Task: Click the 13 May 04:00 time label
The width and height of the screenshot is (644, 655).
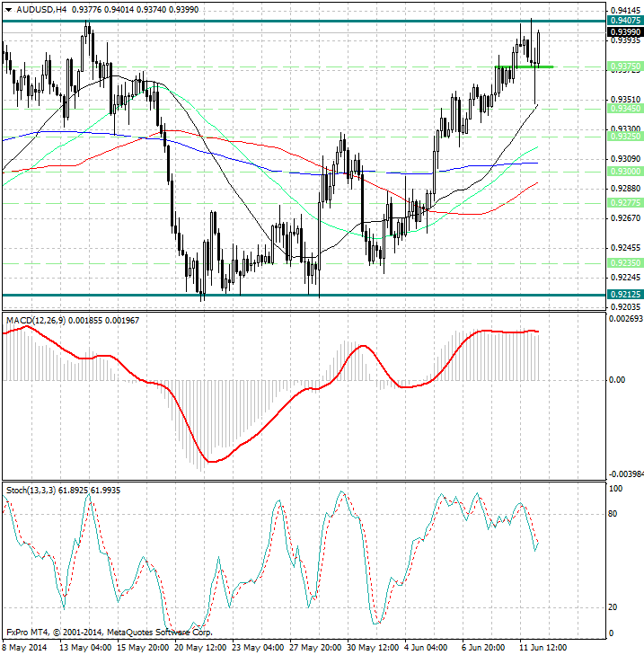Action: [x=85, y=647]
